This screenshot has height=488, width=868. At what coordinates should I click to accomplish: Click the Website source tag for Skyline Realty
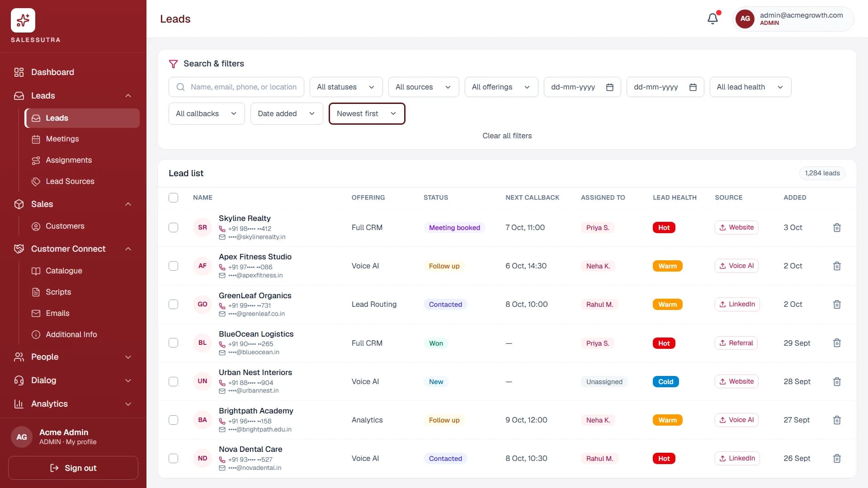tap(736, 227)
